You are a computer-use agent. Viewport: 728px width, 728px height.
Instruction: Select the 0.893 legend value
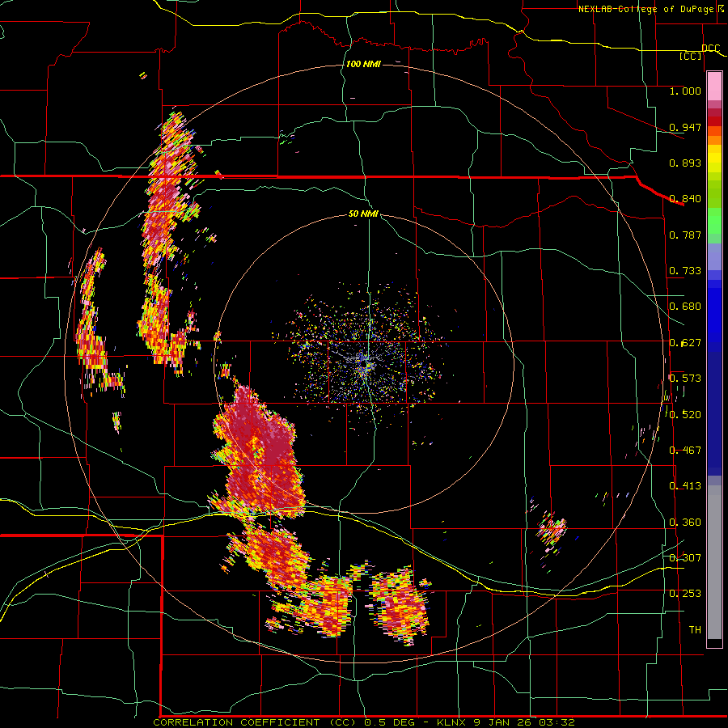pyautogui.click(x=685, y=163)
